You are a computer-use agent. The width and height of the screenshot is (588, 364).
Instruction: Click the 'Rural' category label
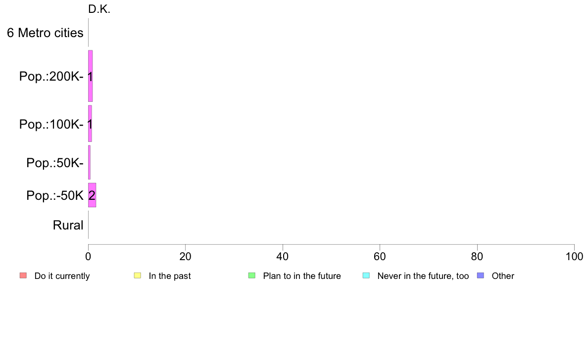point(68,226)
